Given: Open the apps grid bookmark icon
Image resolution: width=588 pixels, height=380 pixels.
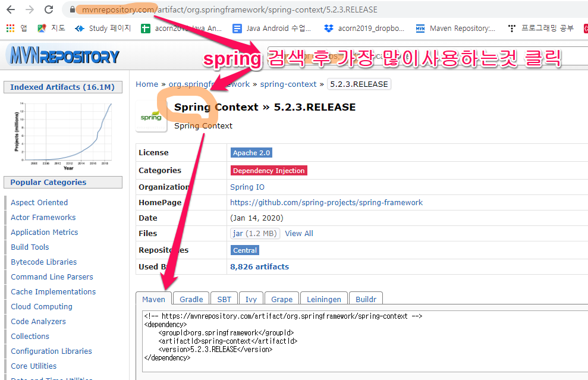Looking at the screenshot, I should pyautogui.click(x=11, y=28).
